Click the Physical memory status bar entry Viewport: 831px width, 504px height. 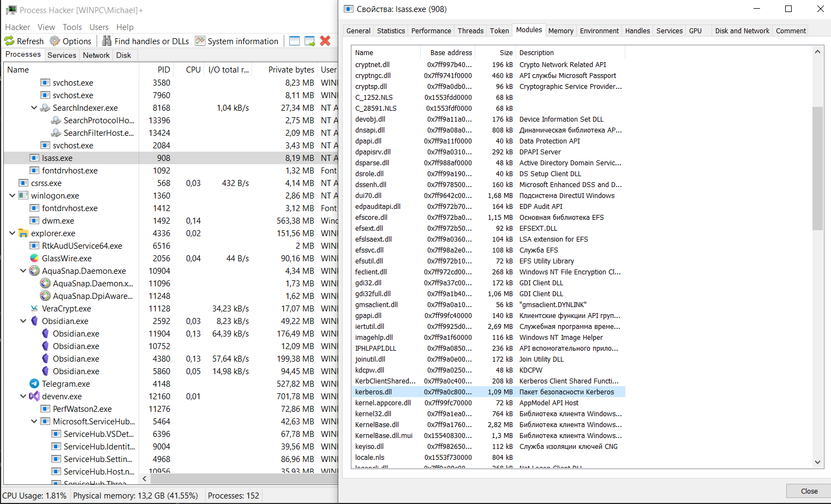pos(136,495)
